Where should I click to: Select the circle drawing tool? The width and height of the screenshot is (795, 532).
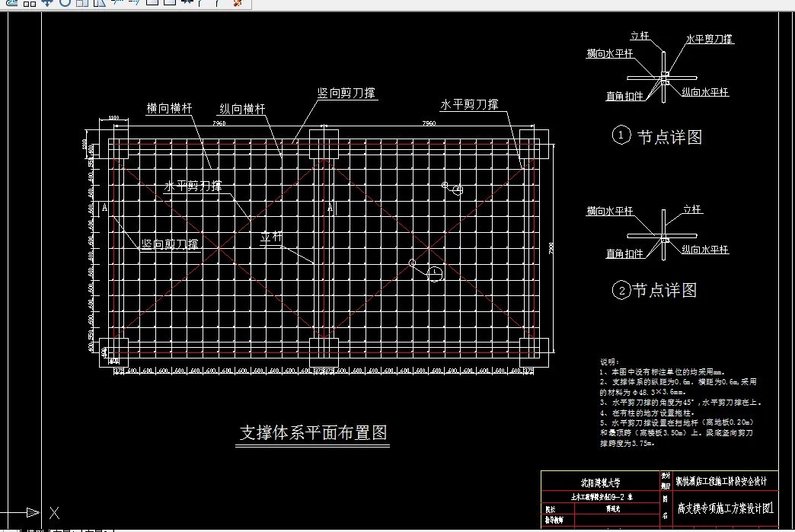pos(65,5)
